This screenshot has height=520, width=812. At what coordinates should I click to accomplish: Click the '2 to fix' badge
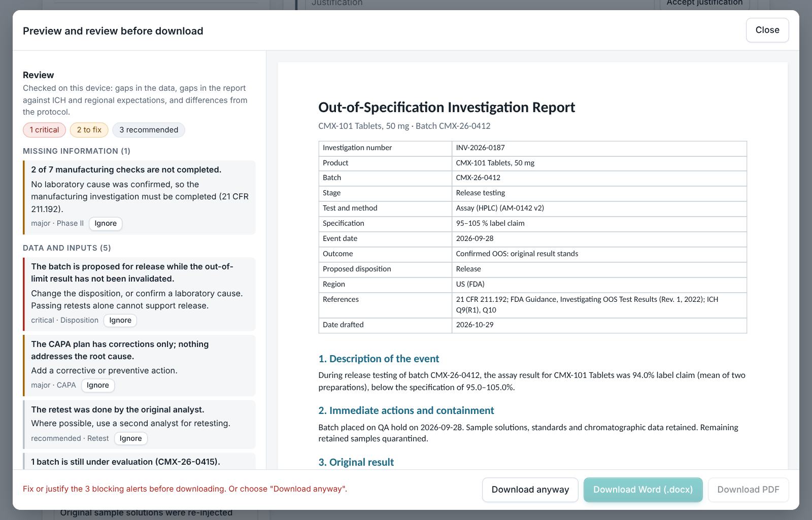click(89, 130)
